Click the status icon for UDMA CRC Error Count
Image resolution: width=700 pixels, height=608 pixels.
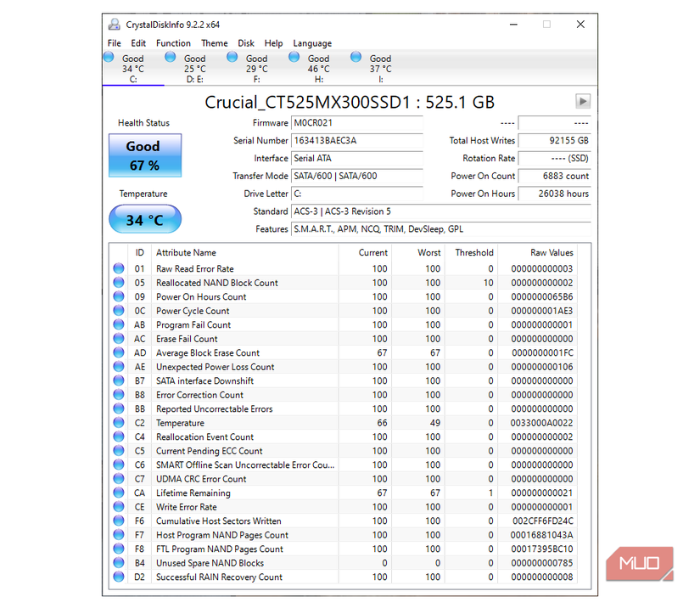[x=119, y=478]
